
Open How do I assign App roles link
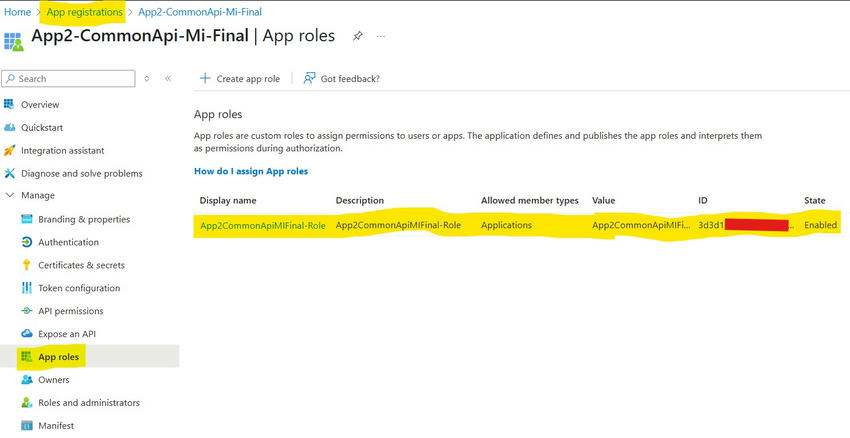(x=251, y=171)
